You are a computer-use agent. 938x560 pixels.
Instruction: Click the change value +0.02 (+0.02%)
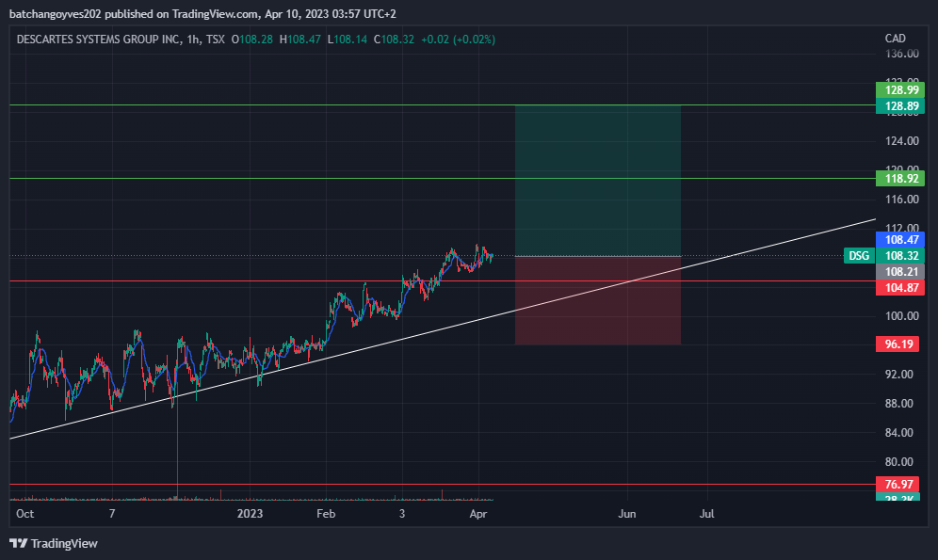459,40
